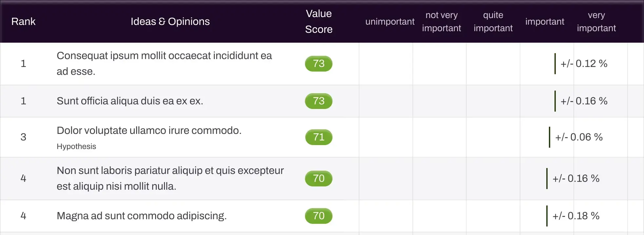Click rank number 3 in the Rank column
The image size is (644, 235).
pos(23,137)
